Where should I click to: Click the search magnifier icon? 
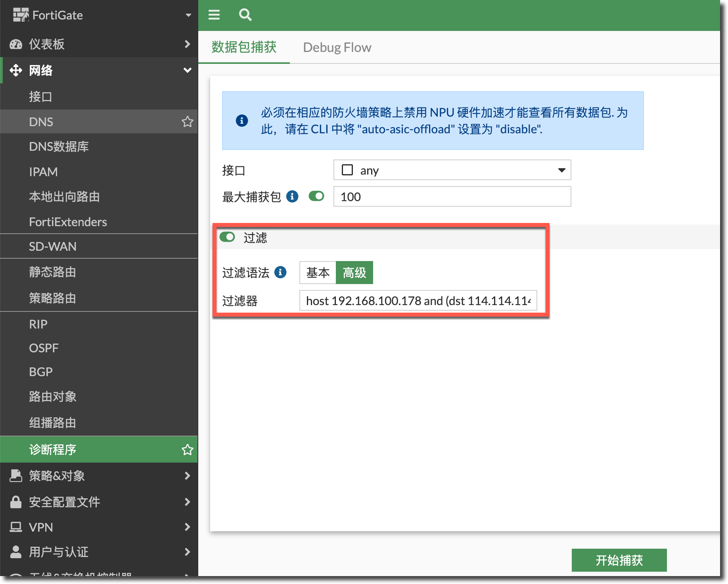(x=245, y=15)
